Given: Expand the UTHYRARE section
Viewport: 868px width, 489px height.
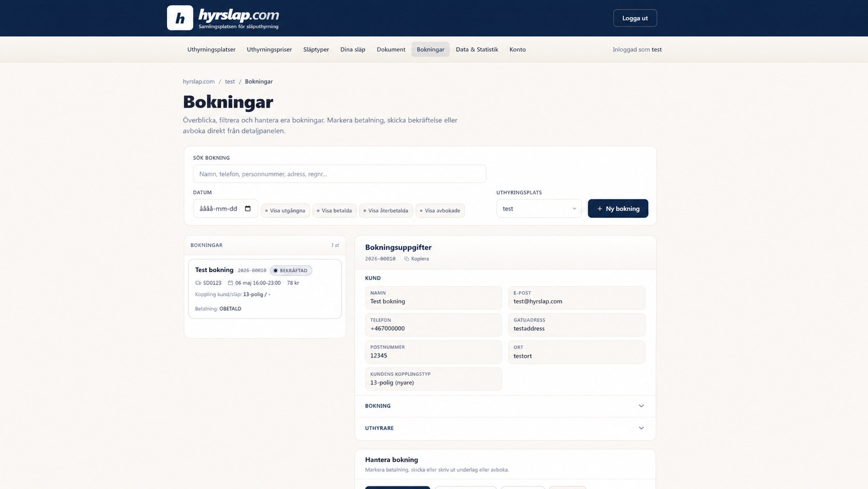Looking at the screenshot, I should click(x=505, y=428).
